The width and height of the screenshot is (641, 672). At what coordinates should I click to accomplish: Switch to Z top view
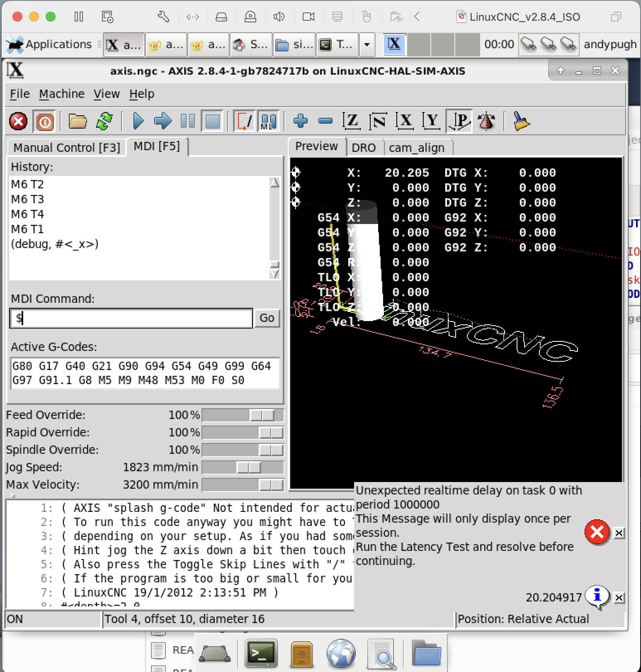[351, 122]
